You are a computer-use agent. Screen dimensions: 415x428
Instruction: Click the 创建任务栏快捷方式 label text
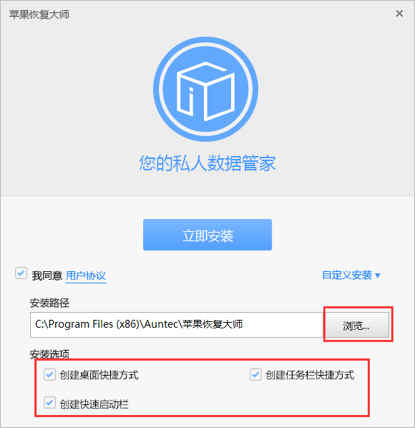[x=309, y=375]
